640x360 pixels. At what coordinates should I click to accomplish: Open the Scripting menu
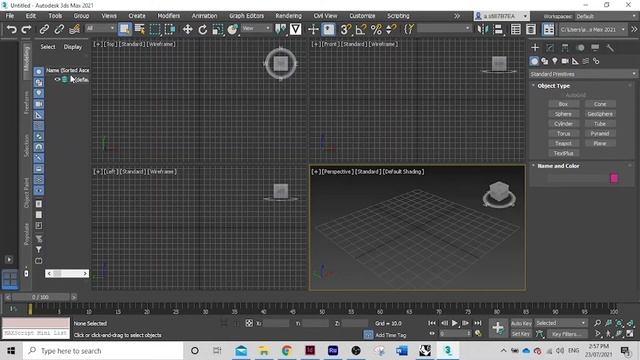tap(398, 16)
